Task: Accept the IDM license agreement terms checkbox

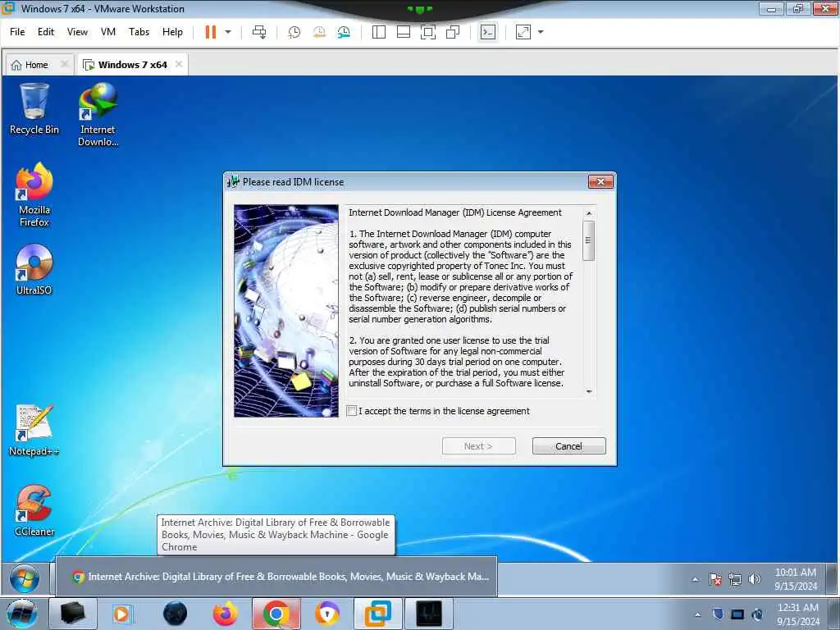Action: pyautogui.click(x=351, y=411)
